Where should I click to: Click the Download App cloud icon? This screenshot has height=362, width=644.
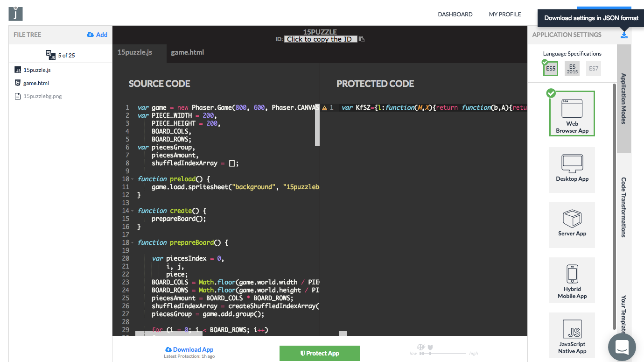(x=168, y=349)
